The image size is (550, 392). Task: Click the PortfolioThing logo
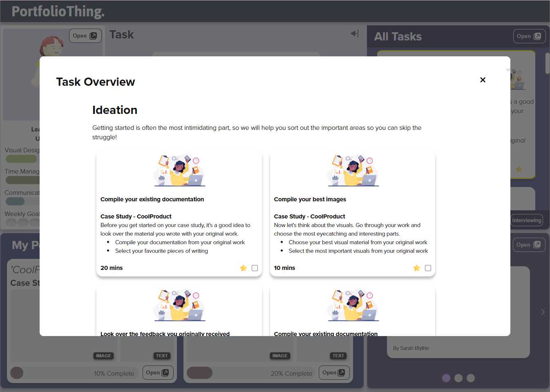[58, 11]
